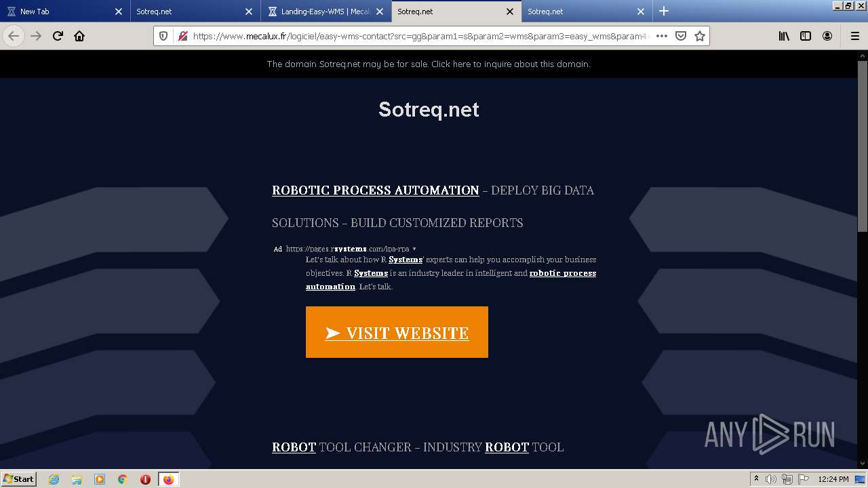Open Windows Explorer folder in taskbar

pyautogui.click(x=77, y=479)
